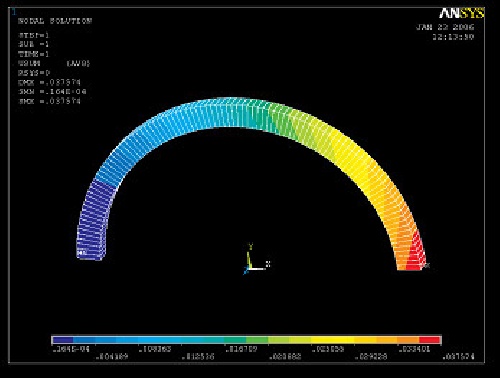Click the DMX =.037574 value
500x378 pixels.
[x=50, y=82]
